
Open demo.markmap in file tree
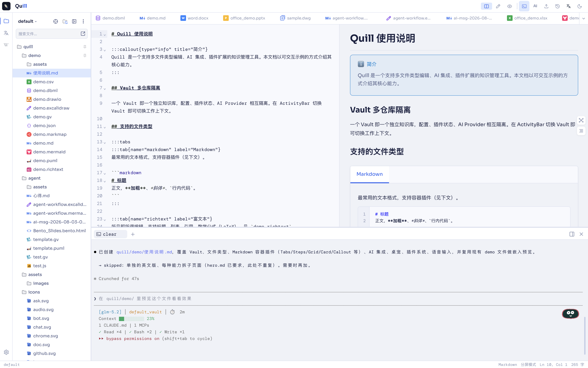click(x=52, y=134)
